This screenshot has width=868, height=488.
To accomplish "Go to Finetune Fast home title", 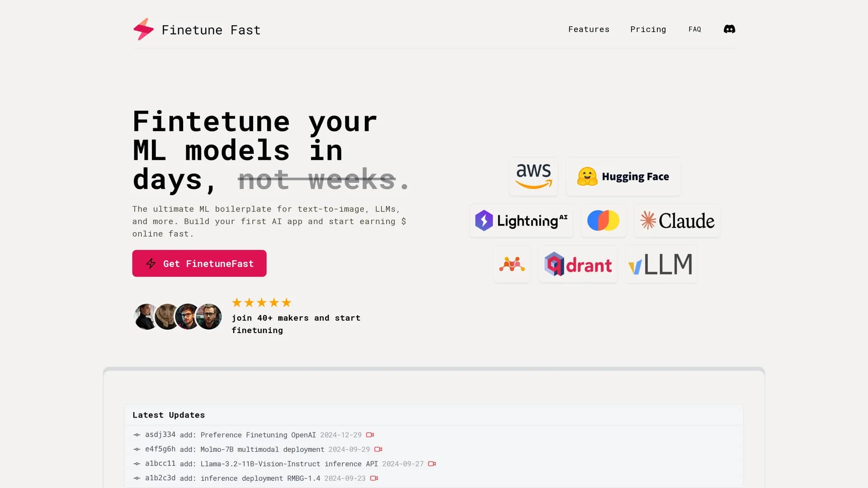I will pos(211,30).
